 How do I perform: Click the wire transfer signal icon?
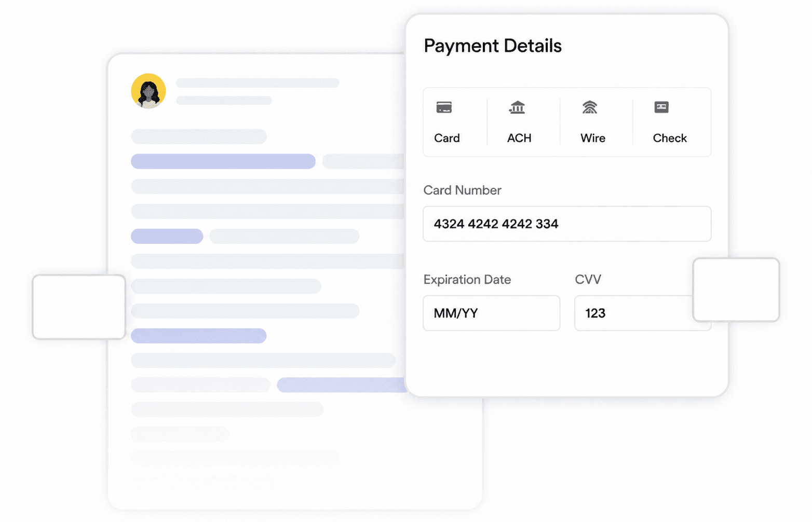coord(590,107)
